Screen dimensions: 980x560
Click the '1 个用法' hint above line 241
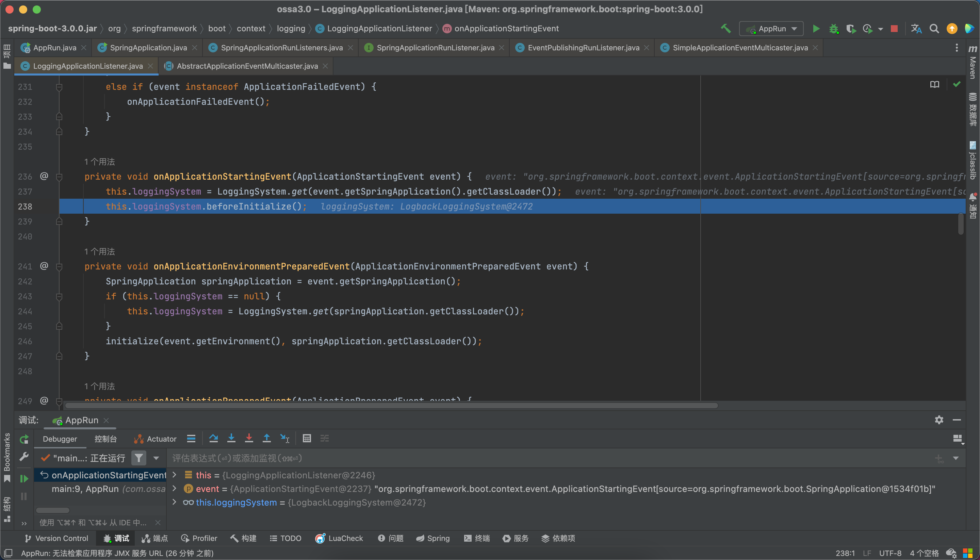click(x=99, y=252)
